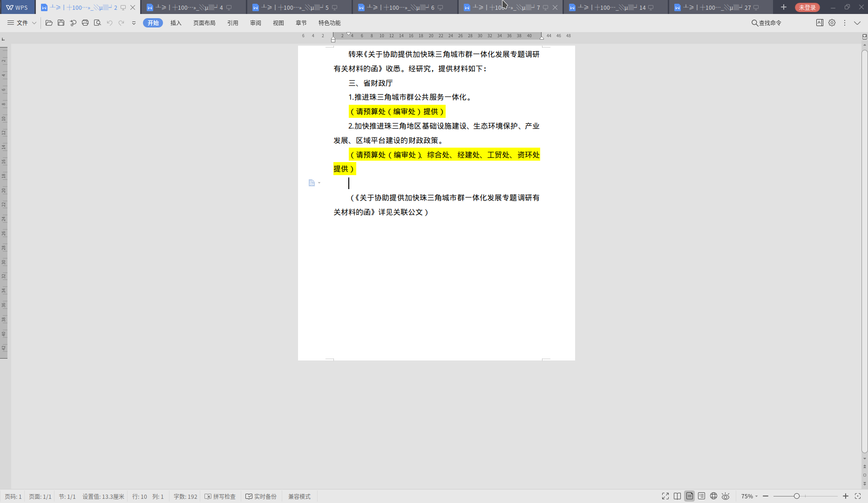Click the 页码: 1 status indicator
The width and height of the screenshot is (868, 503).
tap(13, 496)
